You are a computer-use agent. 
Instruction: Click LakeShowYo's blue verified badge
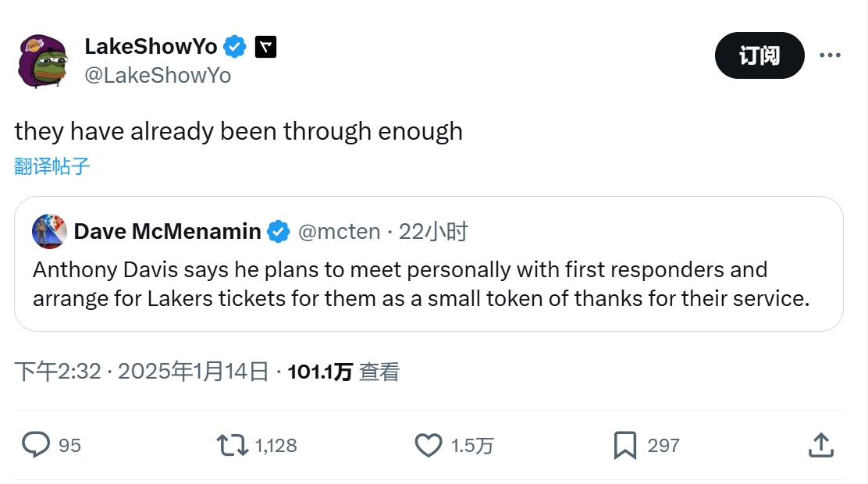pos(235,47)
